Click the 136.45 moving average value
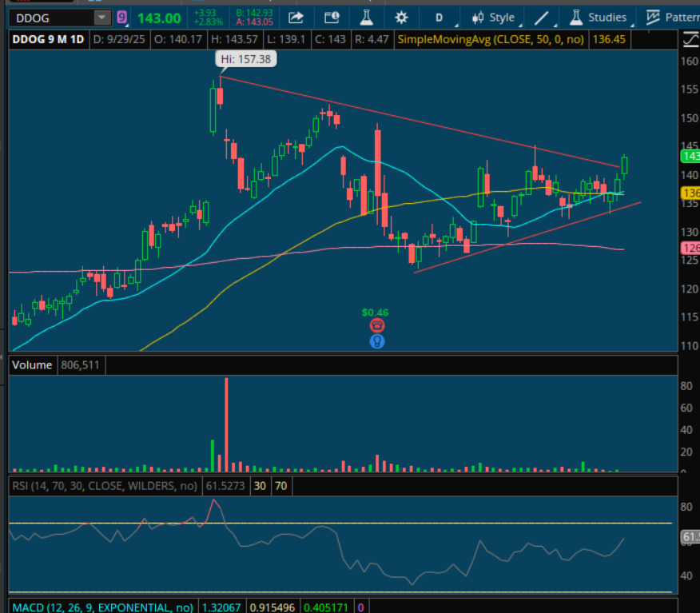 [x=609, y=39]
